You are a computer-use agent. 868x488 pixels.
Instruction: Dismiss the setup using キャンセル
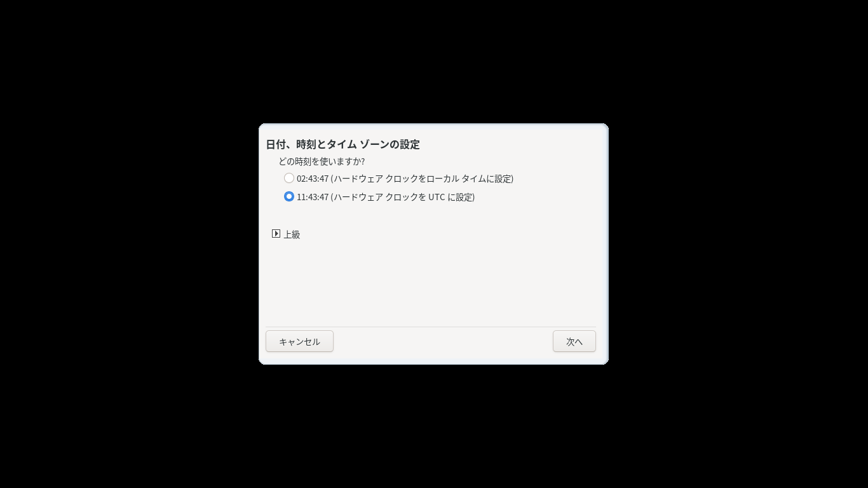pyautogui.click(x=299, y=341)
